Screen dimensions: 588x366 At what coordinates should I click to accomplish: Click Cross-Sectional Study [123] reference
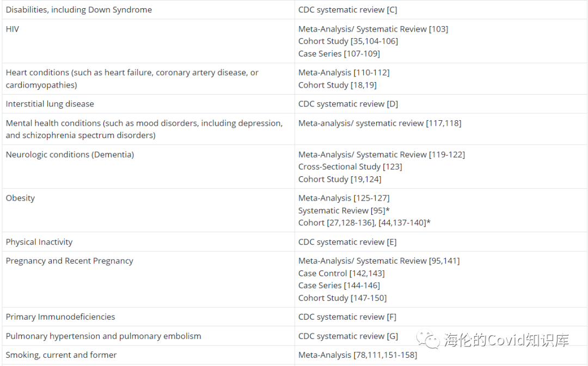350,166
